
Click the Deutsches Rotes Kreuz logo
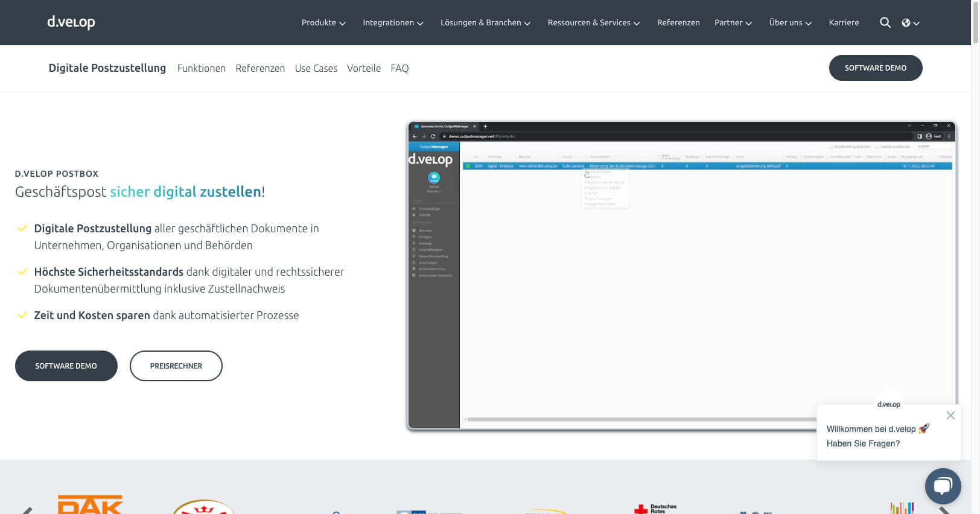coord(655,509)
